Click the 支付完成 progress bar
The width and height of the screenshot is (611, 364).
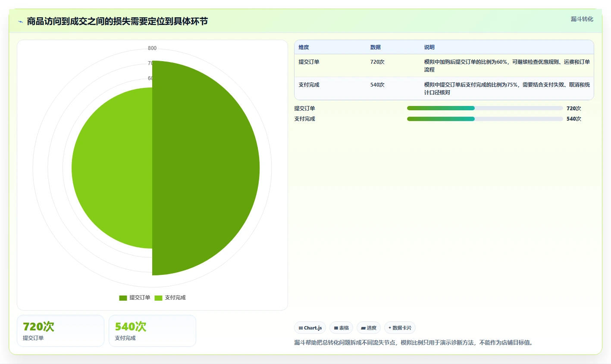485,119
